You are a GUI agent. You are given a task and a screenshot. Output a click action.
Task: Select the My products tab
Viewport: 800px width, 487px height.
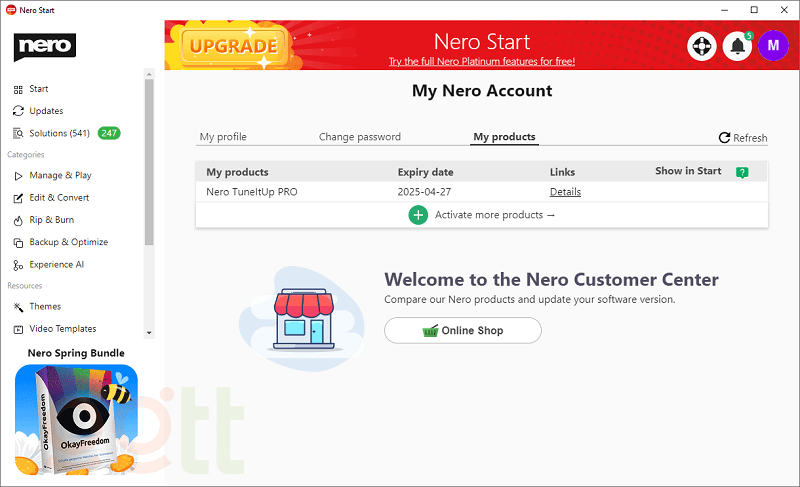[x=504, y=137]
